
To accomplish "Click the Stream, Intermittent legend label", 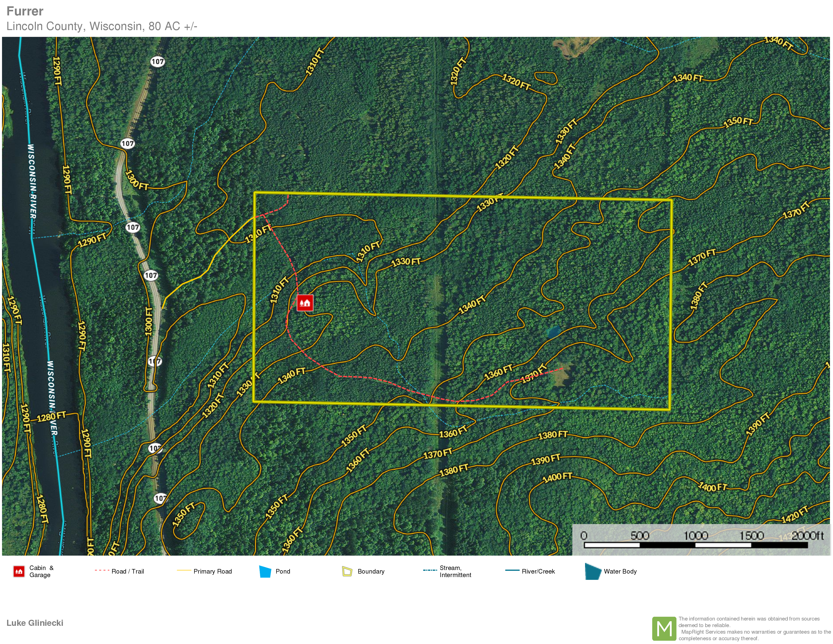I will (x=455, y=571).
